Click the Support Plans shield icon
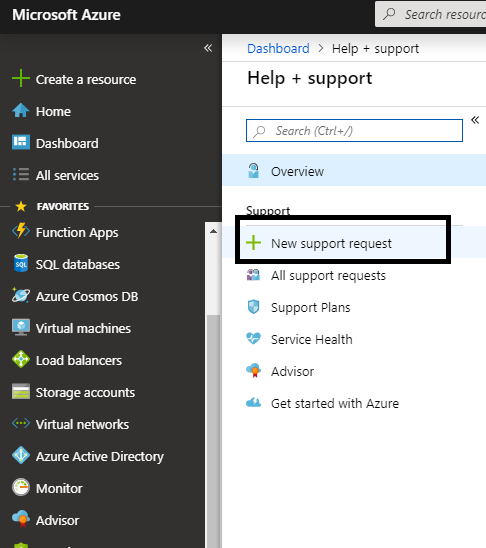The image size is (486, 548). coord(253,307)
